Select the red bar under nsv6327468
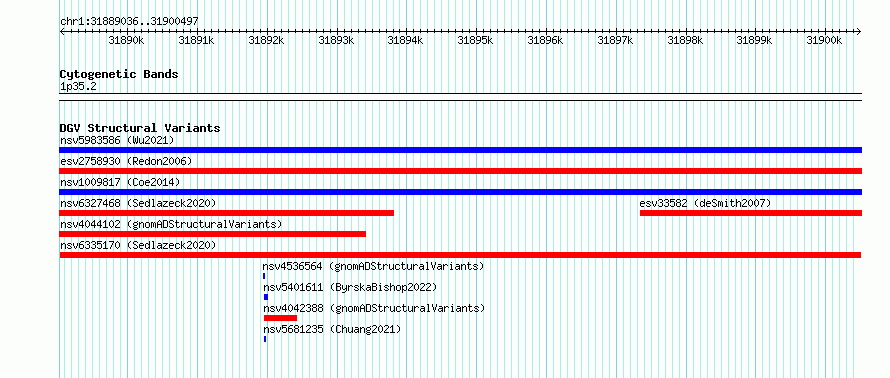890x378 pixels. point(226,213)
